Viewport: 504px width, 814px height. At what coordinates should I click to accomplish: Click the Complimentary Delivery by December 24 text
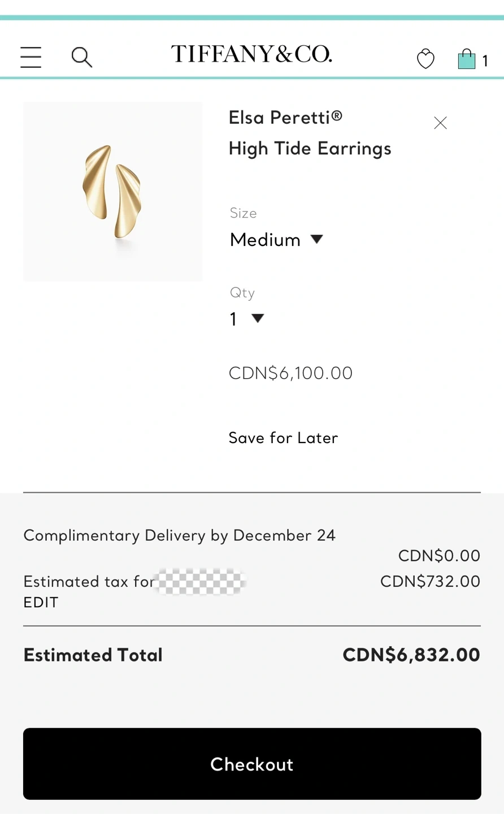(x=179, y=535)
